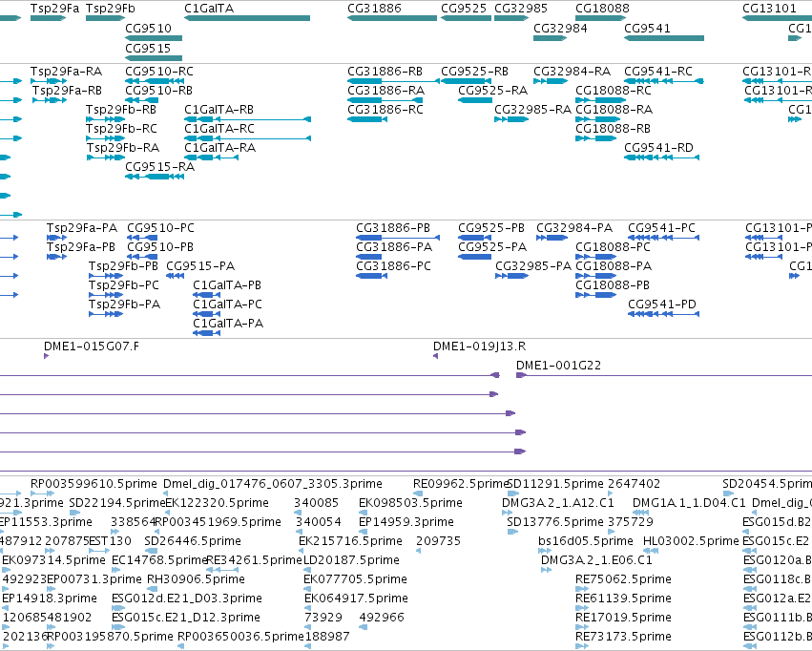Viewport: 812px width, 651px height.
Task: Open the CG18088-PC protein label
Action: click(x=614, y=247)
